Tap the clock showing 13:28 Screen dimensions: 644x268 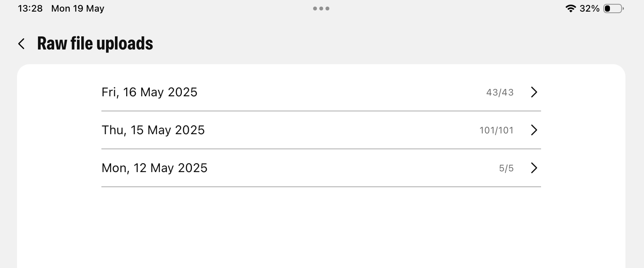(x=30, y=8)
